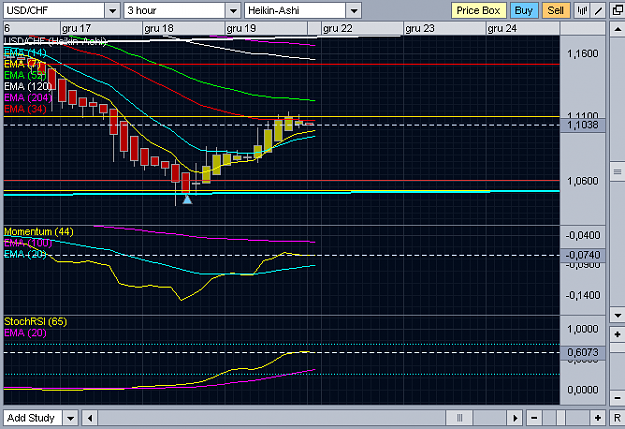This screenshot has height=429, width=625.
Task: Click the horizontal scroll left arrow
Action: pos(90,418)
